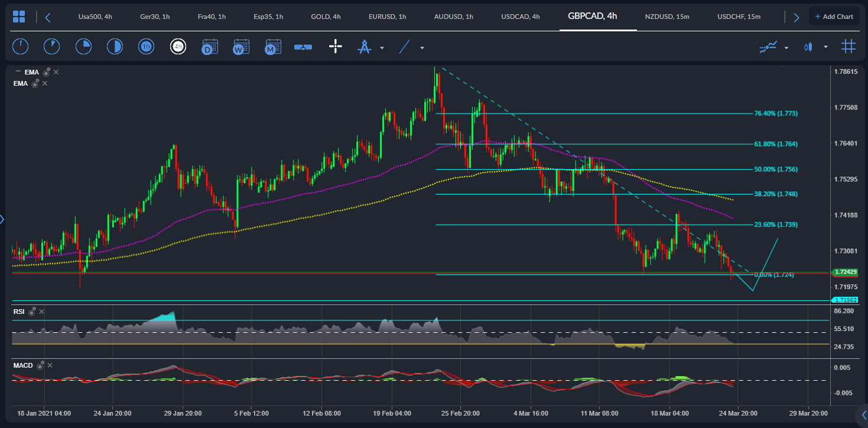Select the 30-minute half-clock timeframe icon
This screenshot has height=428, width=868.
pyautogui.click(x=115, y=46)
